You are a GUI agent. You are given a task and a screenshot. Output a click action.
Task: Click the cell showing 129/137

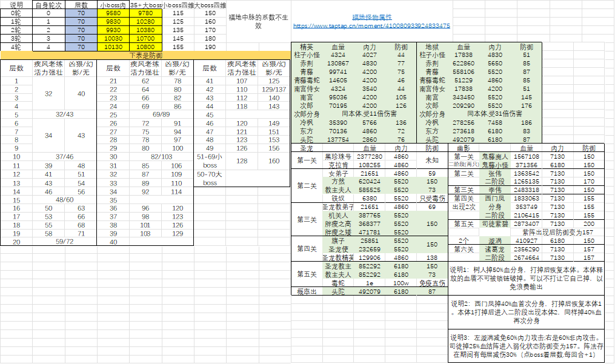[274, 89]
